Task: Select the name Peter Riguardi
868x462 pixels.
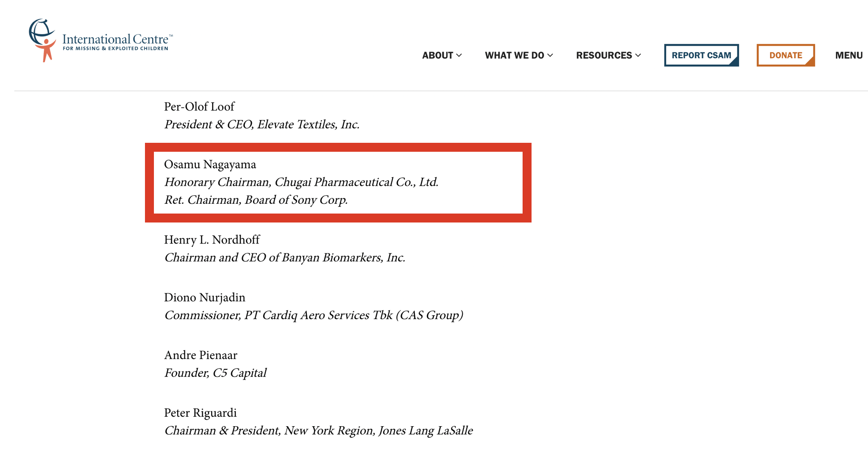Action: pos(200,413)
